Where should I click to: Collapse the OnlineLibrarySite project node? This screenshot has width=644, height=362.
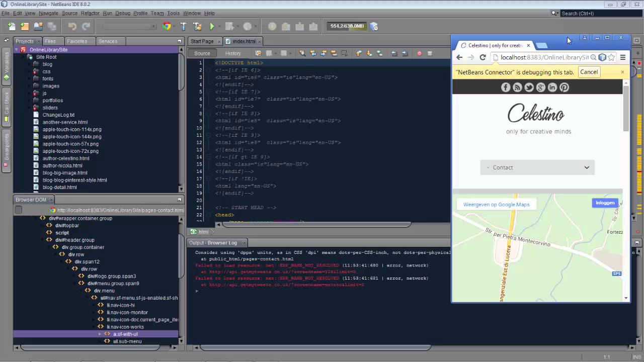click(x=17, y=50)
